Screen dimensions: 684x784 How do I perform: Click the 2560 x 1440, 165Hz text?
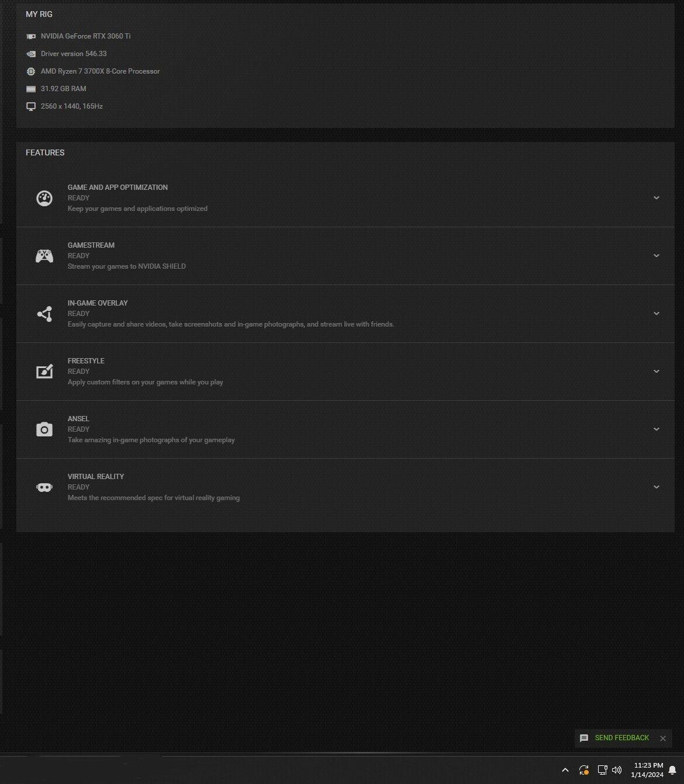click(72, 106)
